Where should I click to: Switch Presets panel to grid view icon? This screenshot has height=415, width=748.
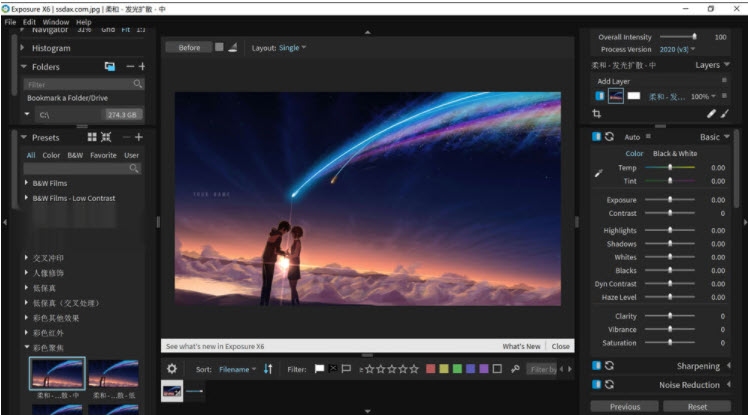92,137
